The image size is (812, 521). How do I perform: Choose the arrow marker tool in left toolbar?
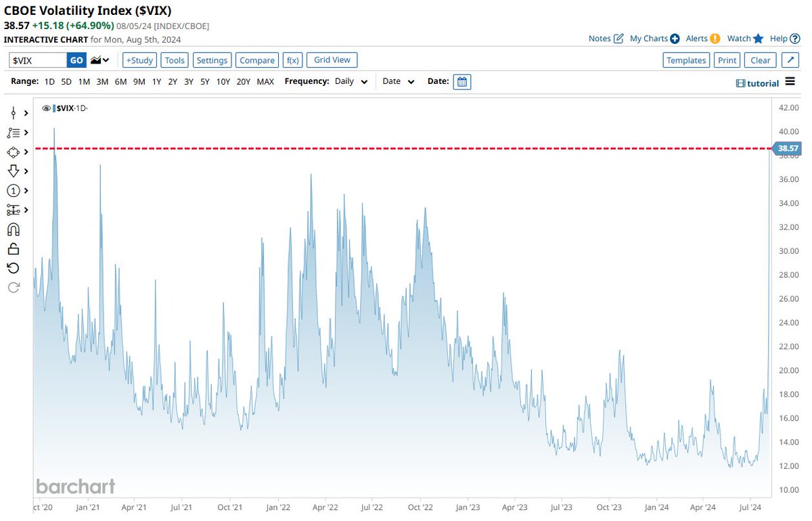pyautogui.click(x=14, y=171)
